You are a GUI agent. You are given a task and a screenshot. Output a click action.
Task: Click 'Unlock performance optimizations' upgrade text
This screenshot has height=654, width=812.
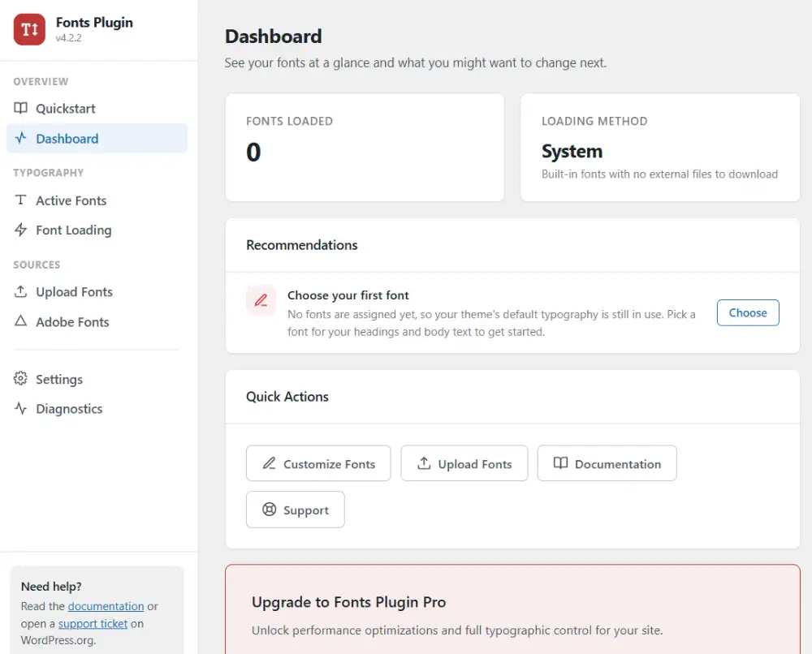click(x=457, y=630)
